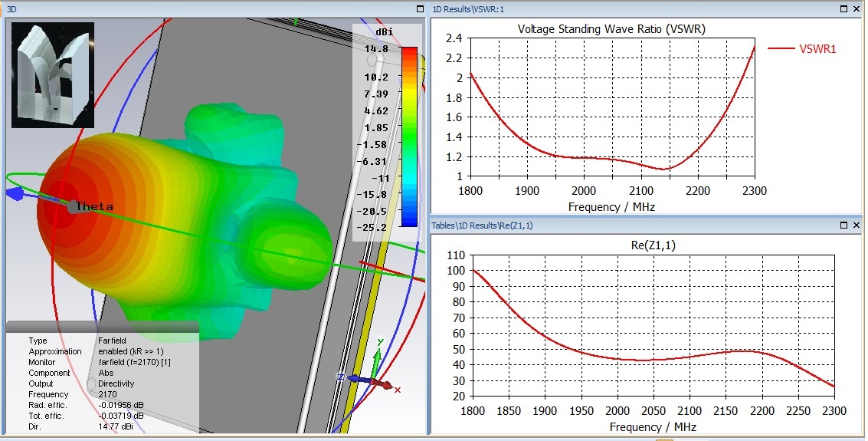
Task: Click the '50' tick on Re(Z1,1) y-axis
Action: [459, 349]
